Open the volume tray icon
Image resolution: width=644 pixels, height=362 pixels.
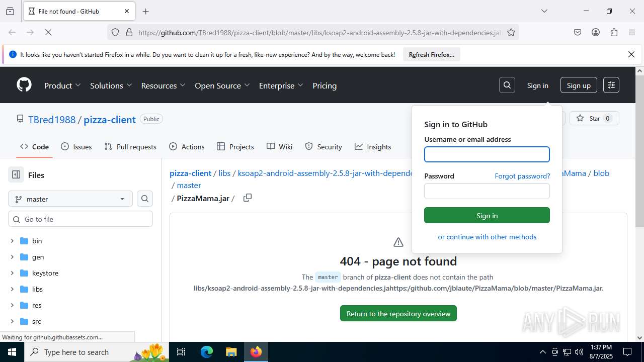(x=579, y=352)
